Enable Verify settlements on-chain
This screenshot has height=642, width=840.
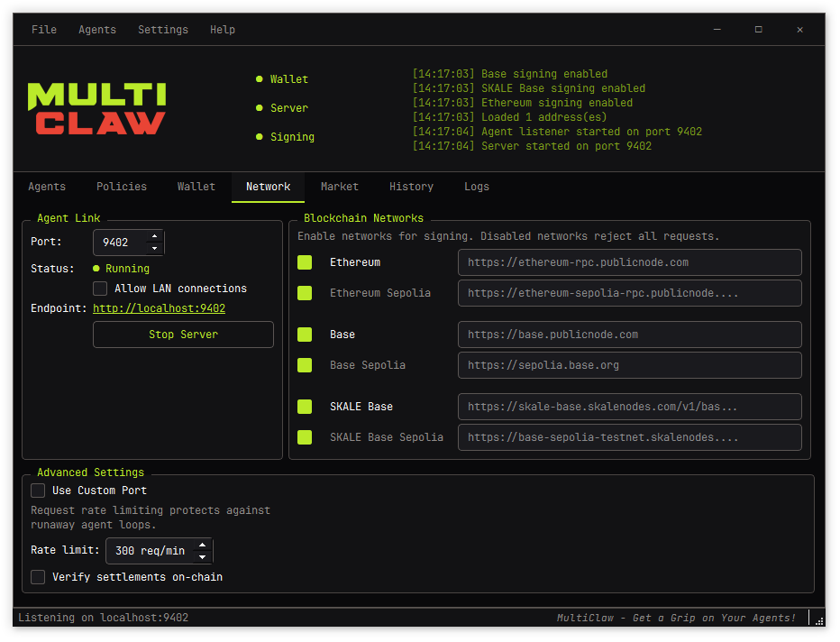38,577
